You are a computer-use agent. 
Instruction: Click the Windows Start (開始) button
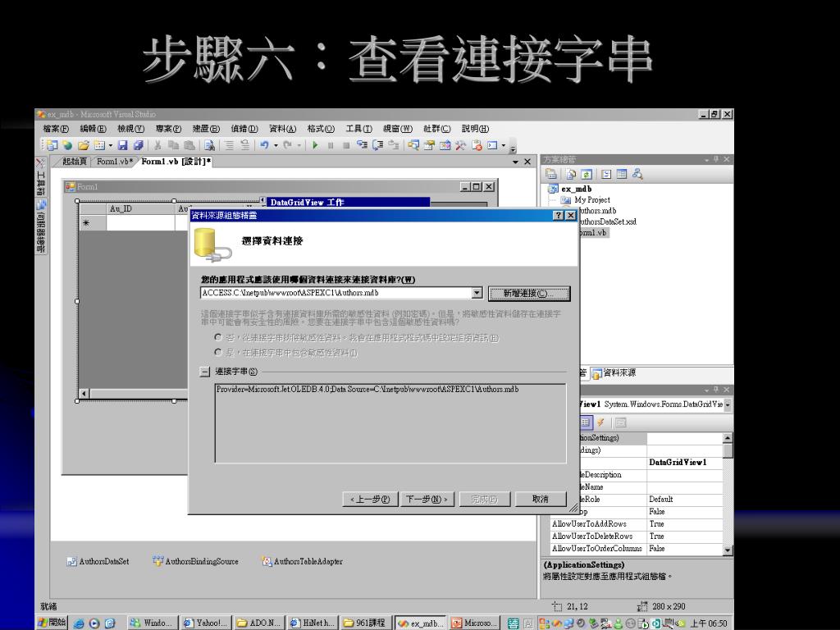[x=52, y=623]
